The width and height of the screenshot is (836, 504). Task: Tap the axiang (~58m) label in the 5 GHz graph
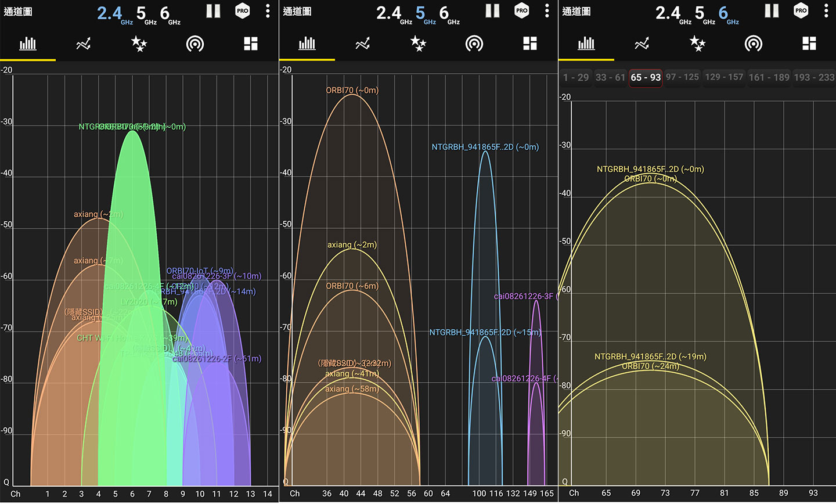point(352,388)
